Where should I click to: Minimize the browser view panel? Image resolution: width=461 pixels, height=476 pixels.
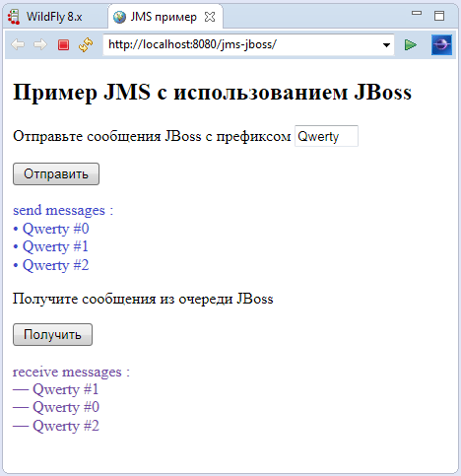point(417,13)
